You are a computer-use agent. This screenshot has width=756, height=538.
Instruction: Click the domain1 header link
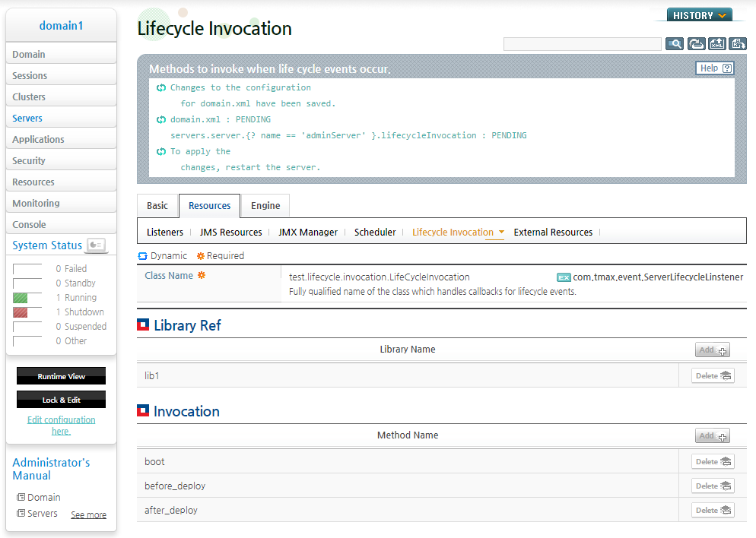pyautogui.click(x=62, y=26)
